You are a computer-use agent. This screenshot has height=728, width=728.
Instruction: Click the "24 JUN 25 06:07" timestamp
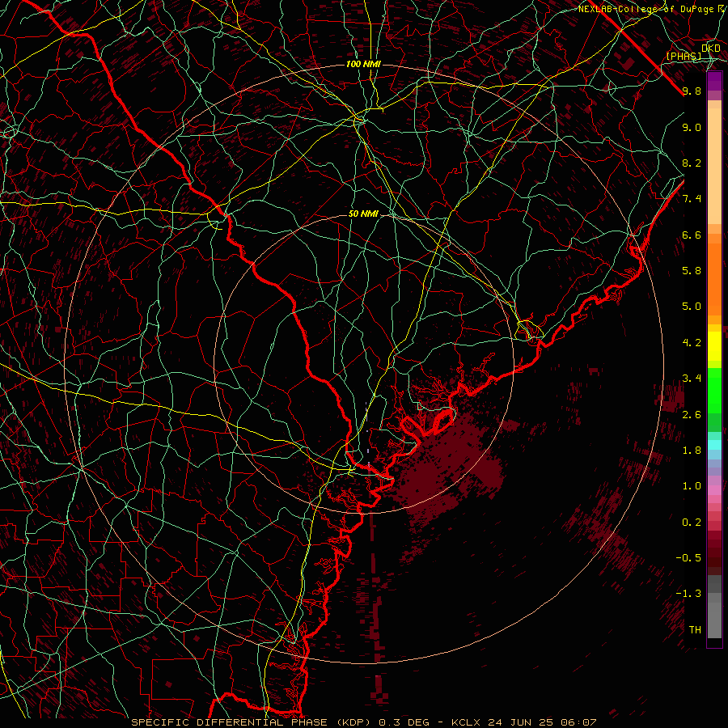[542, 722]
